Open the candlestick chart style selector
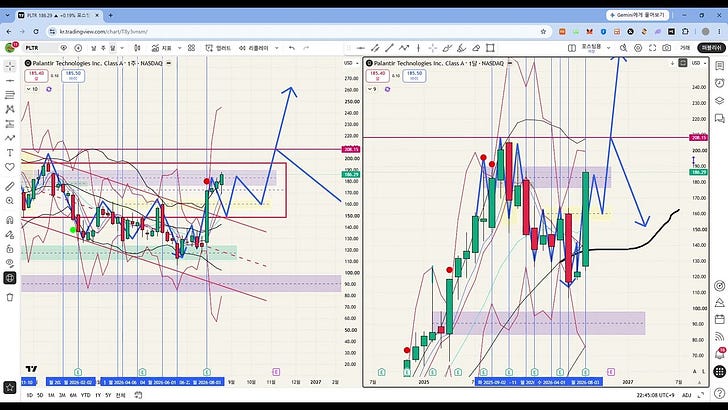728x410 pixels. pos(137,48)
